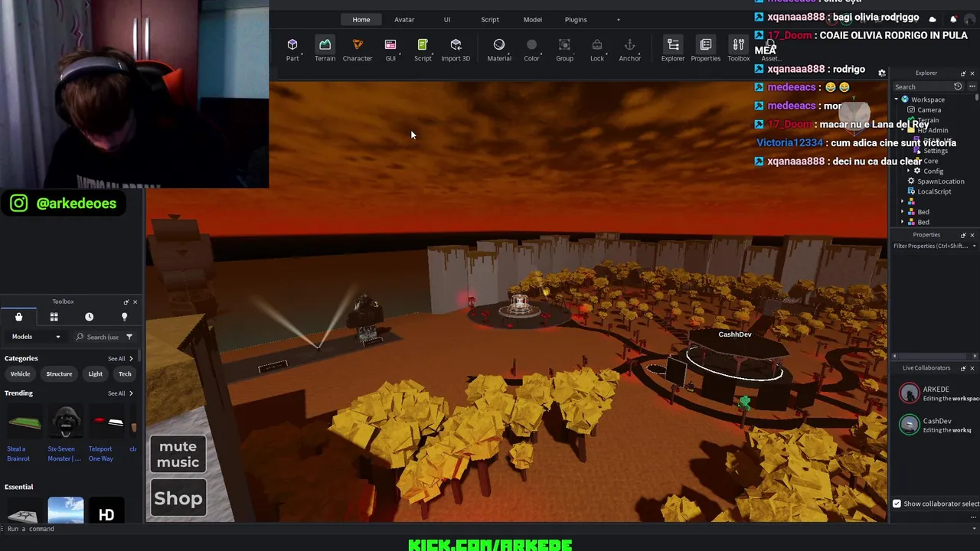Select the Structure category chip
The width and height of the screenshot is (980, 551).
(x=59, y=374)
